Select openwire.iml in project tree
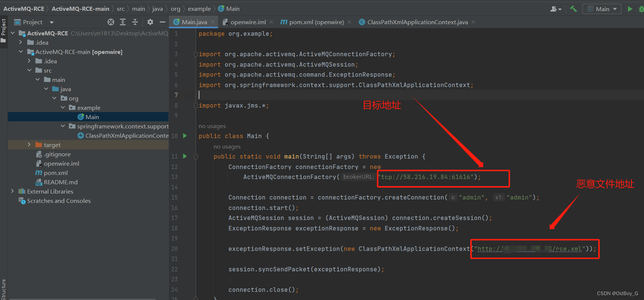This screenshot has height=300, width=644. (x=57, y=163)
